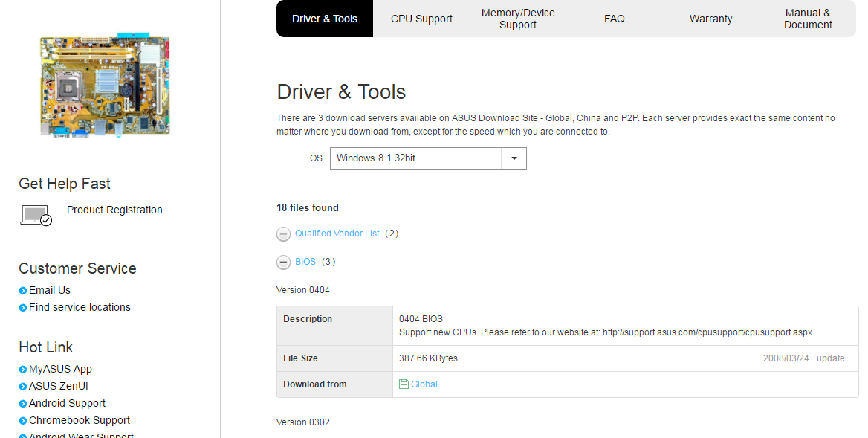Click the '0404 BIOS' description text
Image resolution: width=868 pixels, height=438 pixels.
click(x=421, y=319)
